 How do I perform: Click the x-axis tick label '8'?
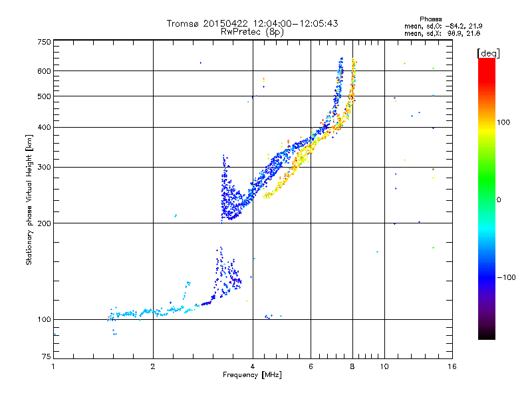pyautogui.click(x=352, y=366)
